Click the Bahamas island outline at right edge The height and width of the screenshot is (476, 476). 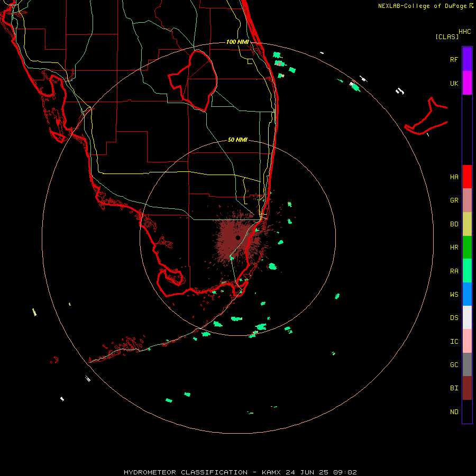coord(426,117)
